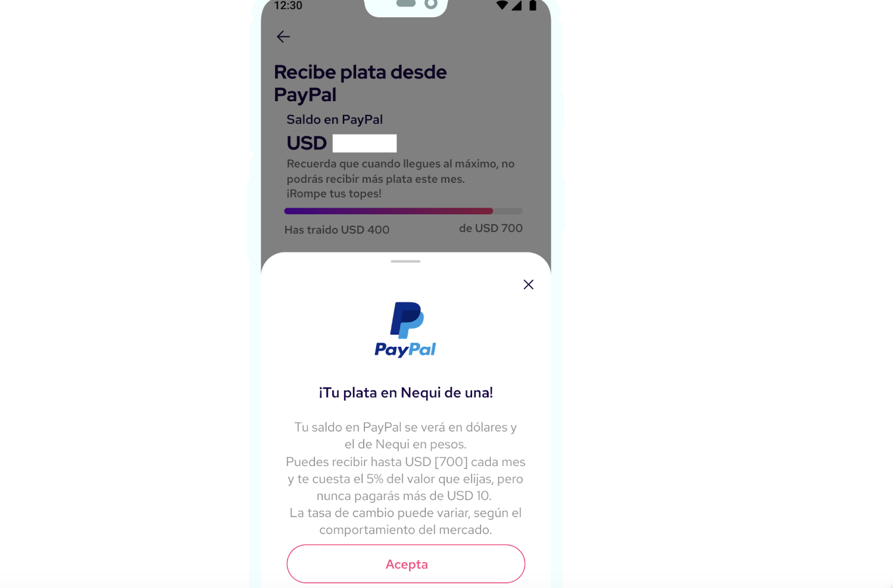893x588 pixels.
Task: Tap the PayPal double-P logo icon
Action: [x=407, y=320]
